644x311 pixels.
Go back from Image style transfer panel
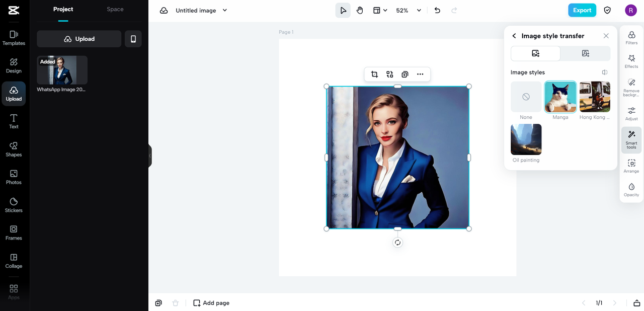click(x=514, y=36)
